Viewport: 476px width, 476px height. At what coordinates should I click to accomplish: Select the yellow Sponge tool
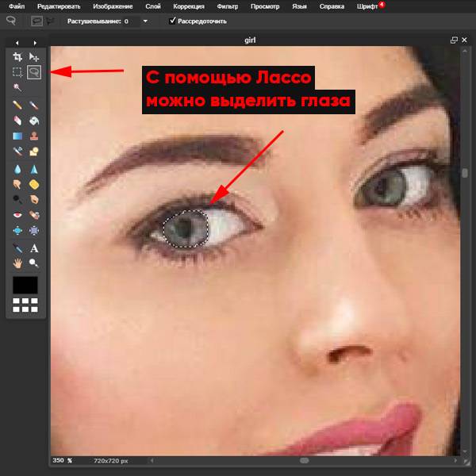tap(34, 184)
